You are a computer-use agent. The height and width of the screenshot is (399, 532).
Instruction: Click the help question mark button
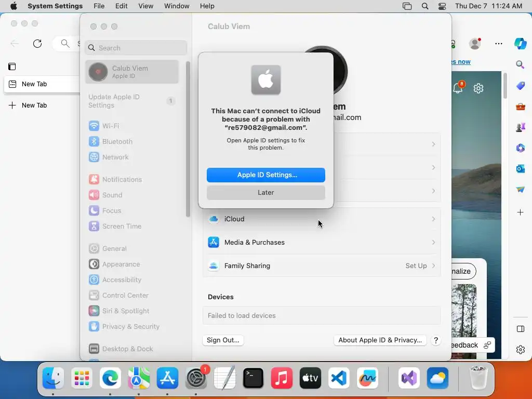coord(436,340)
